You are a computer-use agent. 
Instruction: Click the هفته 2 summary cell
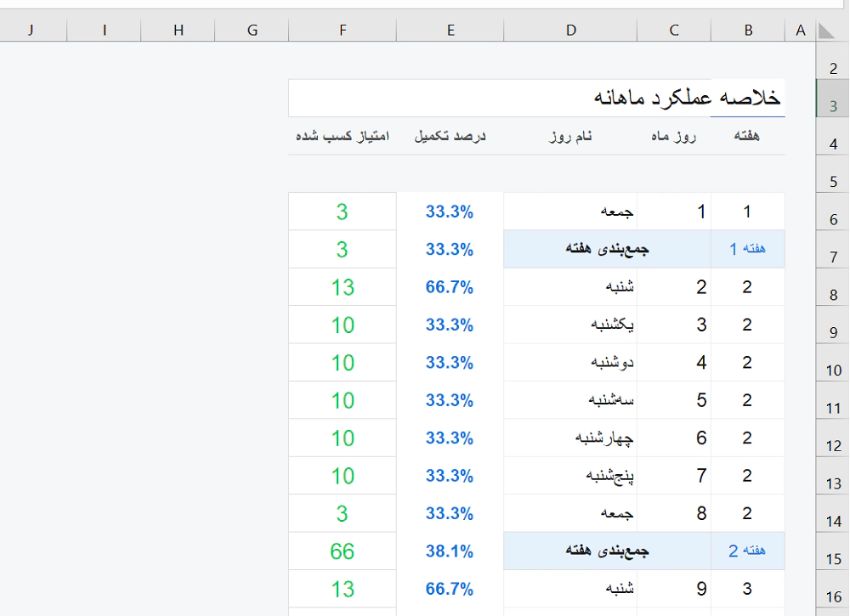tap(748, 551)
